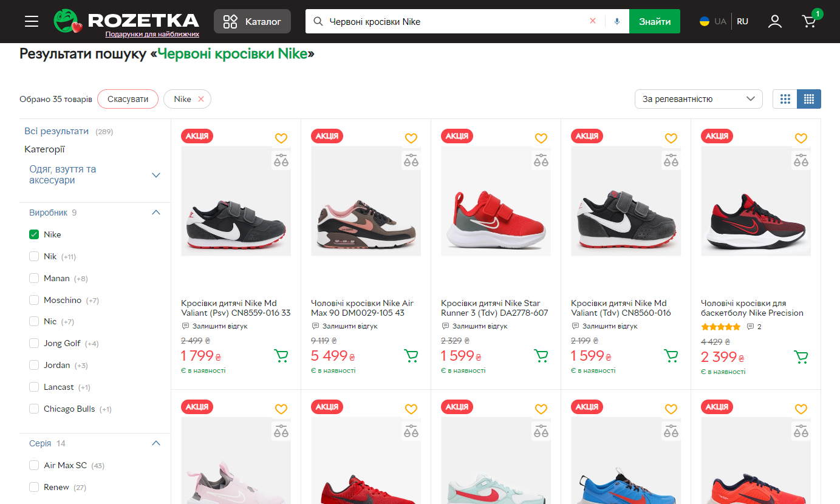Uncheck the Nike brand checkbox
840x504 pixels.
pos(34,234)
